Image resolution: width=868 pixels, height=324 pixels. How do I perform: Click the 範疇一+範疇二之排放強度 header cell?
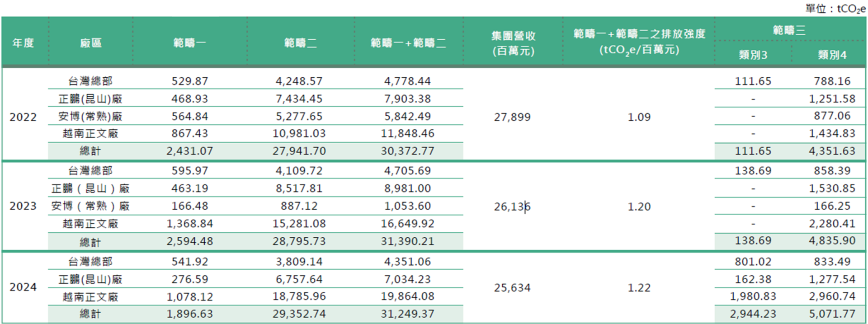tap(639, 42)
